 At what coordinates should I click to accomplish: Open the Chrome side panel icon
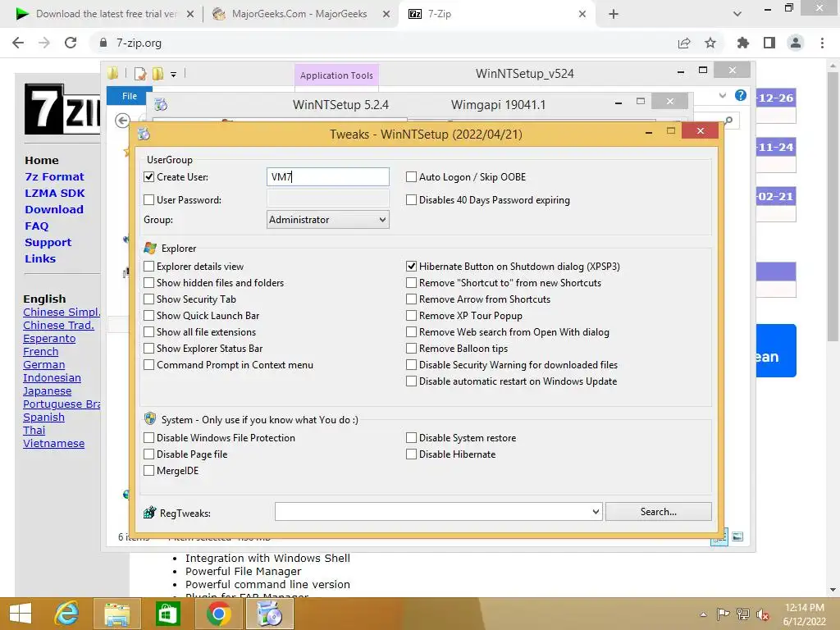click(769, 43)
